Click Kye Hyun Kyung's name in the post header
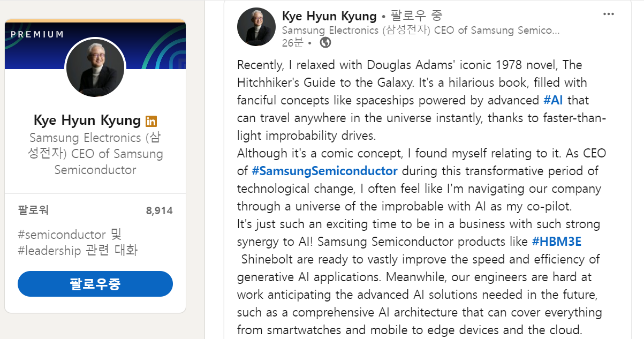Screen dimensions: 644x339 point(329,16)
